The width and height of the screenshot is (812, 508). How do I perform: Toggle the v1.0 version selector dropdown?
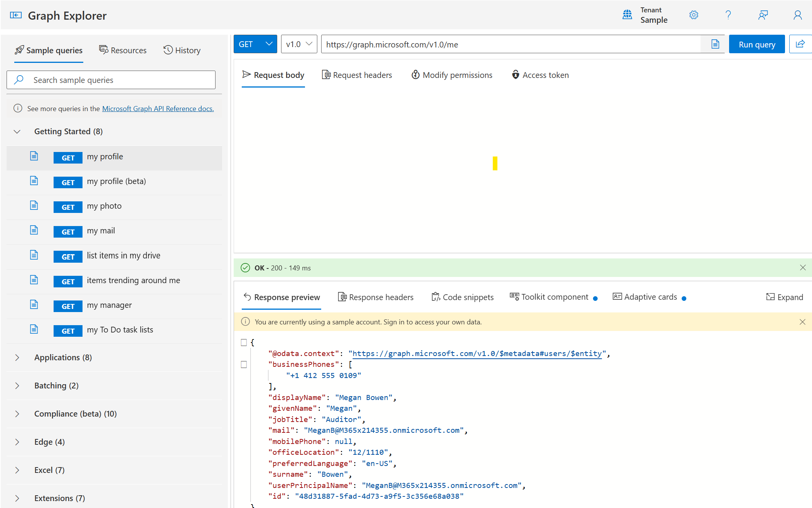tap(298, 44)
